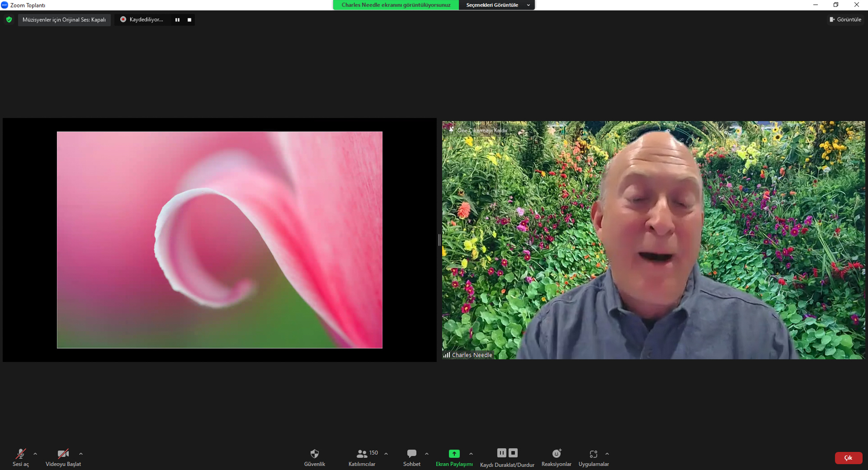Image resolution: width=868 pixels, height=470 pixels.
Task: Expand share options arrow next to Ekran Paylaşımı
Action: click(x=471, y=454)
